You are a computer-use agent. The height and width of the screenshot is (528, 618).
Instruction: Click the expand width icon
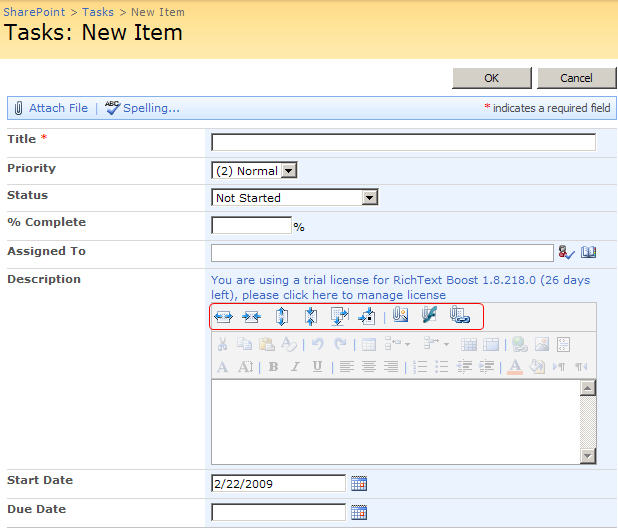tap(223, 316)
